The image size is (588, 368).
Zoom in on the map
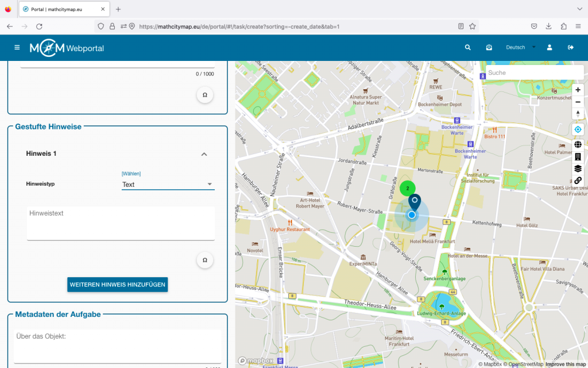pyautogui.click(x=578, y=90)
